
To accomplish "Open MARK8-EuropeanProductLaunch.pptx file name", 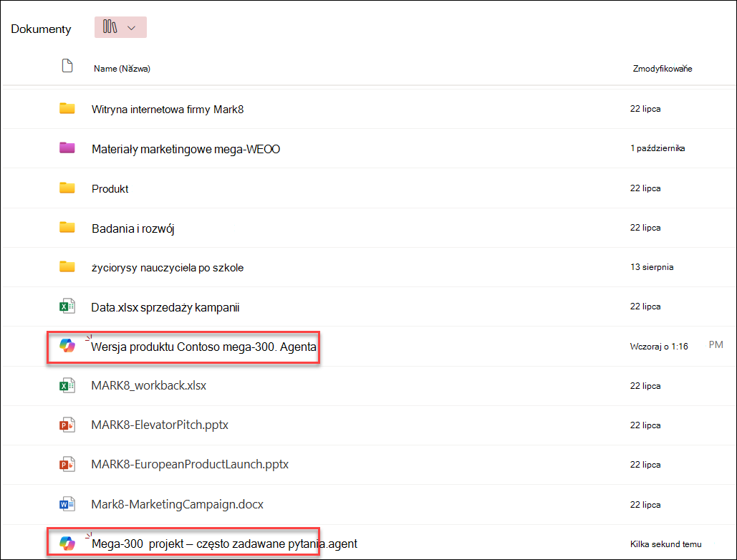I will [190, 465].
